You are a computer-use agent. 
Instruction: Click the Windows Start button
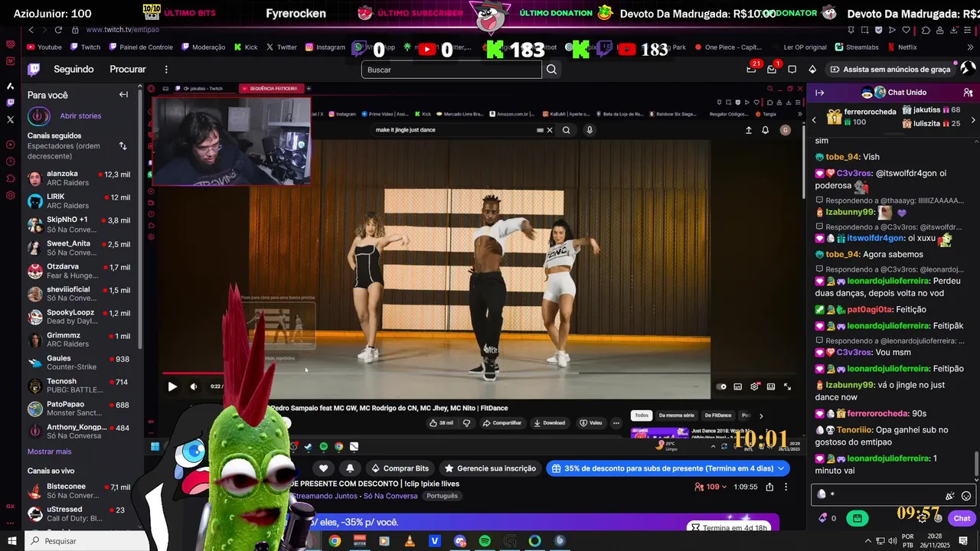[11, 541]
